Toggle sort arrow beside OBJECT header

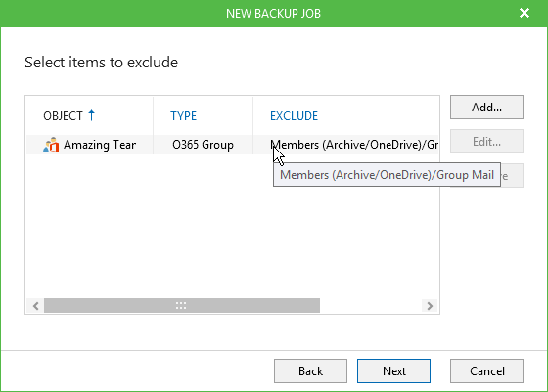(x=92, y=115)
